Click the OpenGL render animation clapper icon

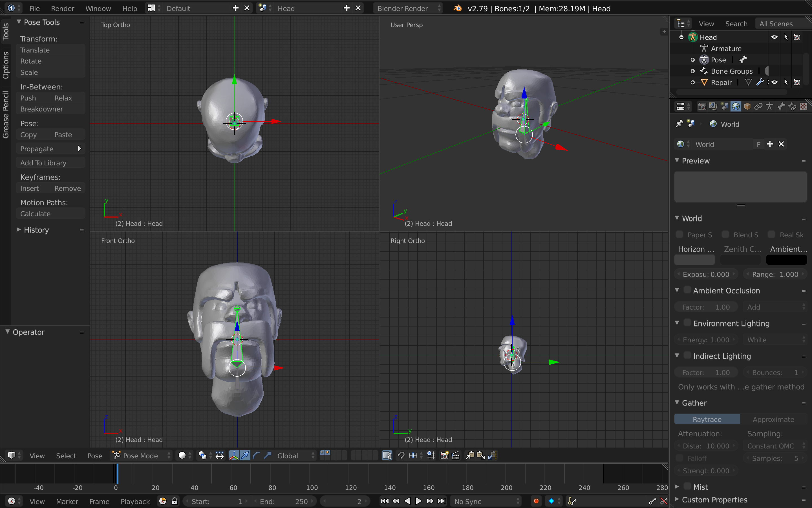click(x=456, y=456)
